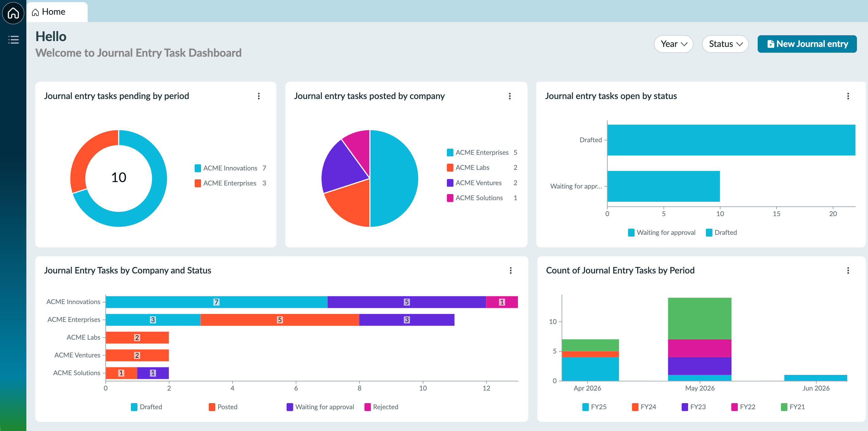This screenshot has width=868, height=431.
Task: Toggle Drafted legend in open by status chart
Action: [x=721, y=233]
